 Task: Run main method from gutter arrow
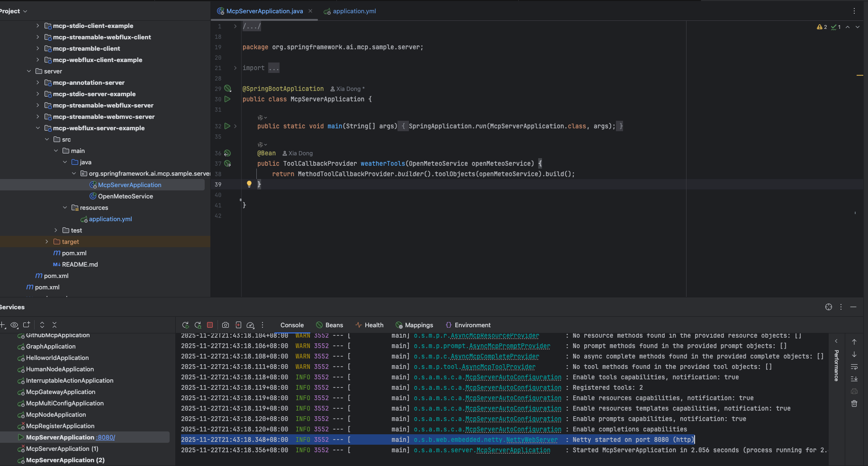click(x=227, y=126)
